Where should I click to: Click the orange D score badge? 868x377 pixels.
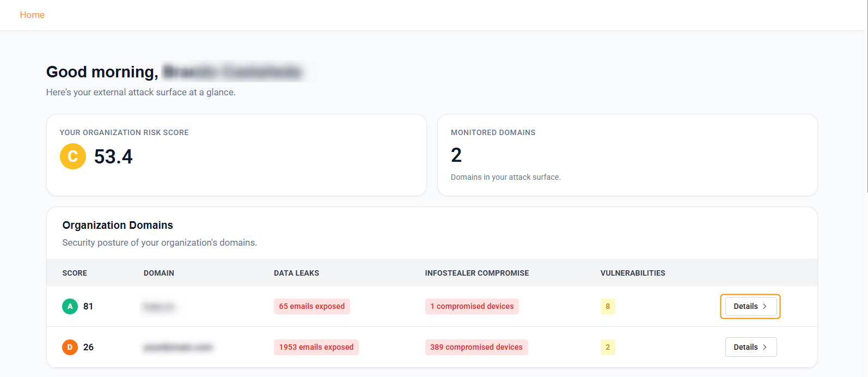click(x=70, y=347)
